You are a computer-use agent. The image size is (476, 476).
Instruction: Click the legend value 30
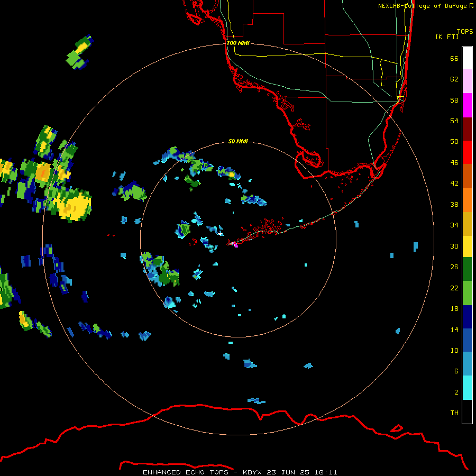[454, 246]
